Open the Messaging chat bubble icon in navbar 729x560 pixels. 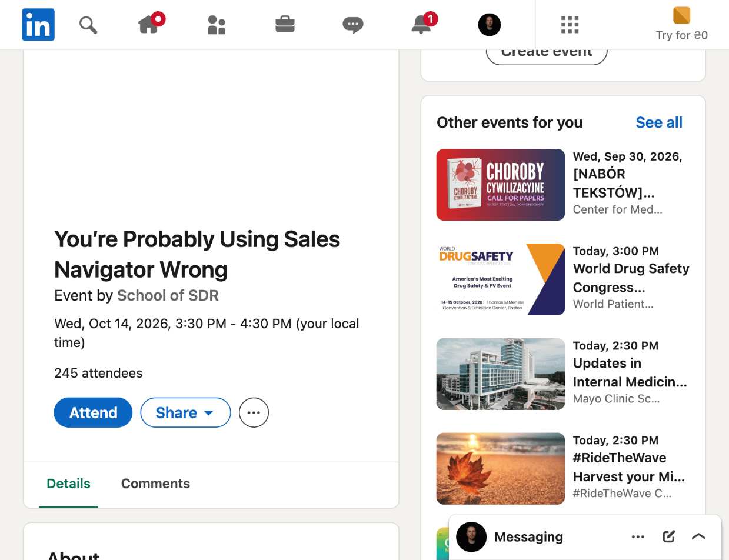pyautogui.click(x=353, y=25)
